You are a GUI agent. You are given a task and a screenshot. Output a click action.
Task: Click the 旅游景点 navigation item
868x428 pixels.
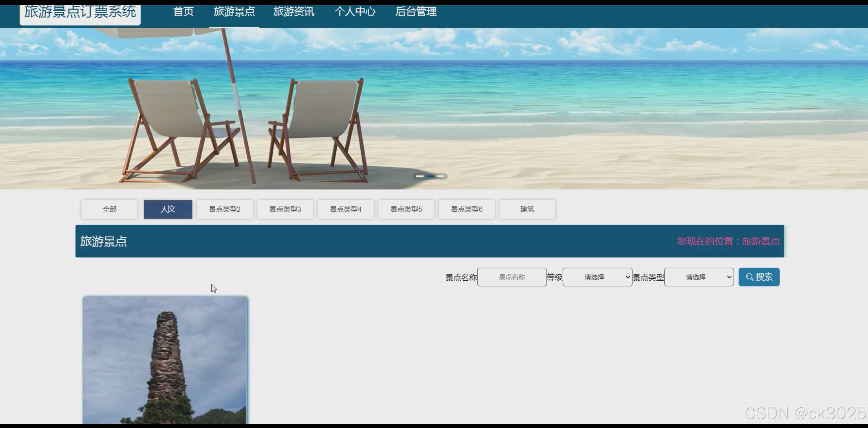[234, 12]
